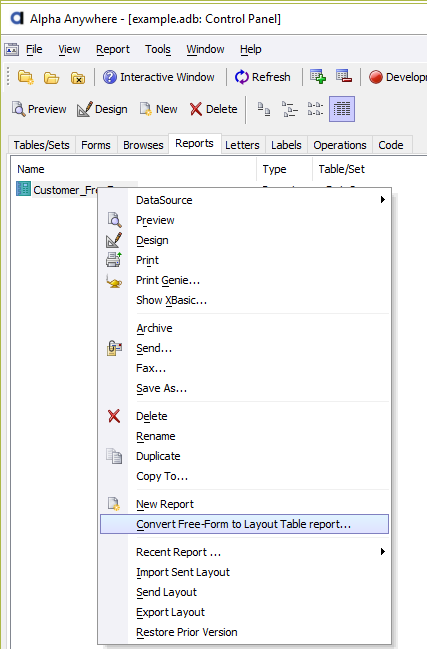Choose Print Genie in context menu
427x649 pixels.
click(244, 280)
